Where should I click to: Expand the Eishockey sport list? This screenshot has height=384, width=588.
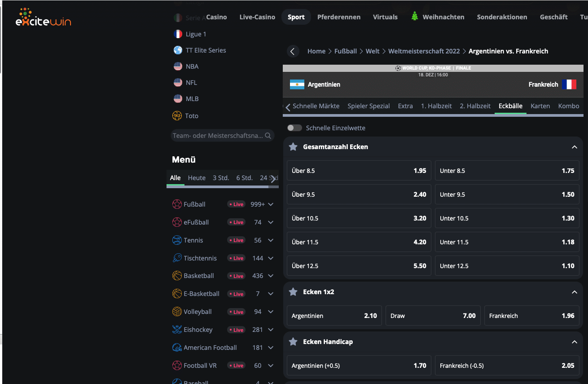271,330
